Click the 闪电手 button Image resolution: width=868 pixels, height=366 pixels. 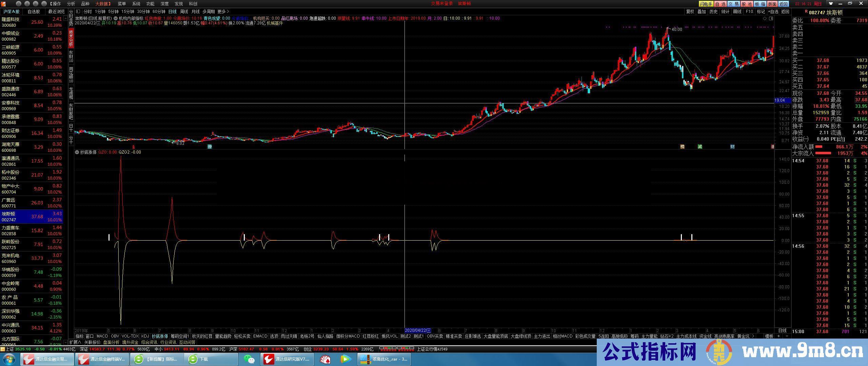pyautogui.click(x=706, y=4)
